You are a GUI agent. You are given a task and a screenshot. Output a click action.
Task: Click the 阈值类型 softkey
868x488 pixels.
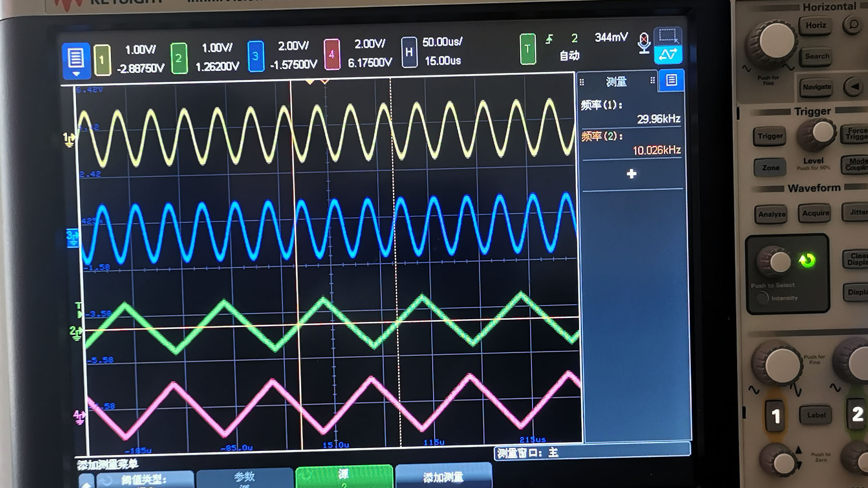coord(145,479)
